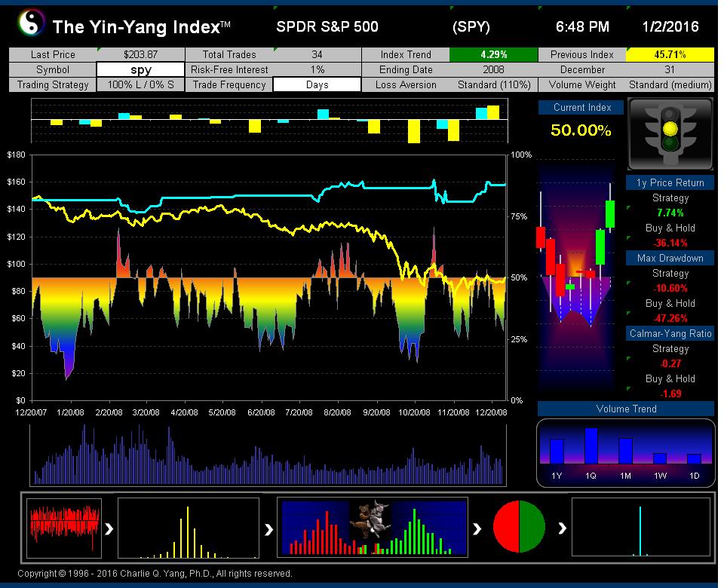The image size is (724, 588).
Task: Select the symbol input field containing spy
Action: coord(140,69)
